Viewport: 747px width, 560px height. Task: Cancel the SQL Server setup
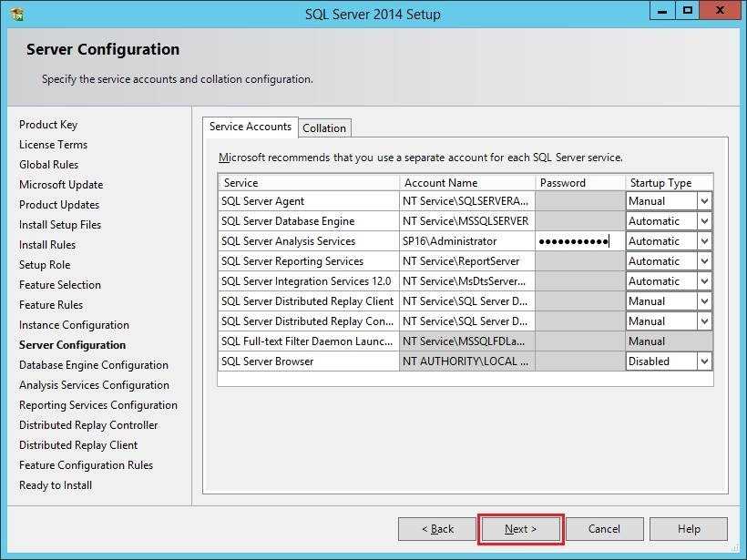click(604, 529)
